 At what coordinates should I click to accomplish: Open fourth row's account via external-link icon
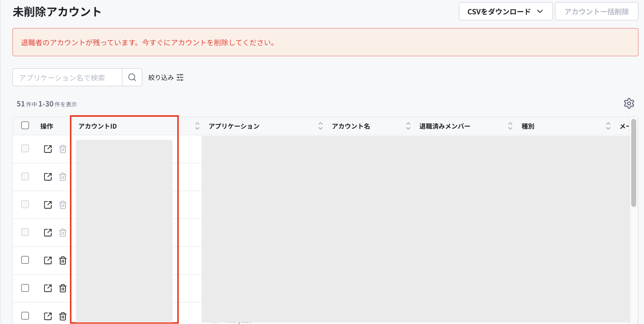(48, 233)
